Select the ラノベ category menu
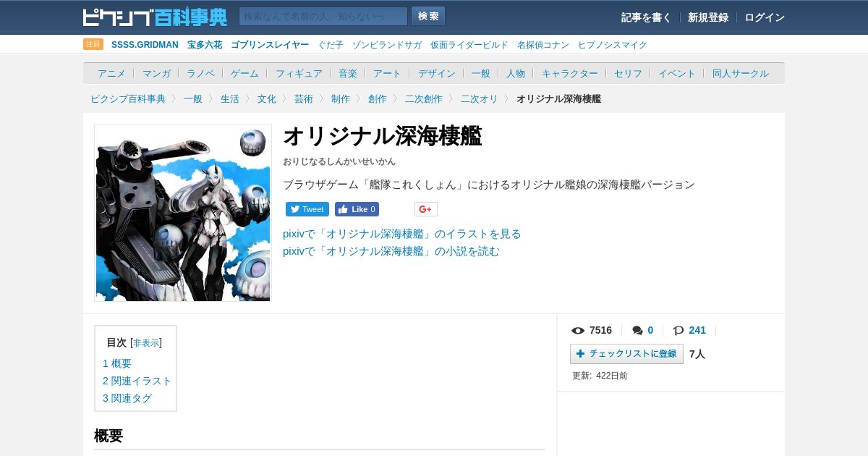The width and height of the screenshot is (868, 456). pos(200,73)
